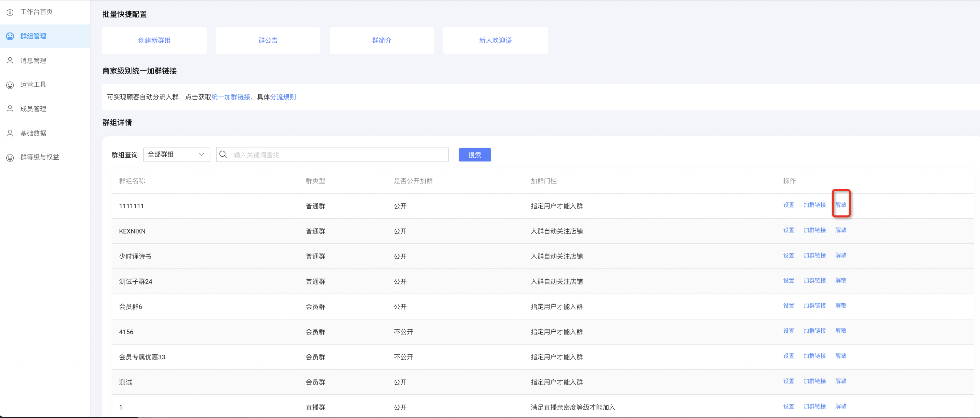This screenshot has width=980, height=418.
Task: Click 加群链接 for group 少时诵诗书
Action: (814, 255)
